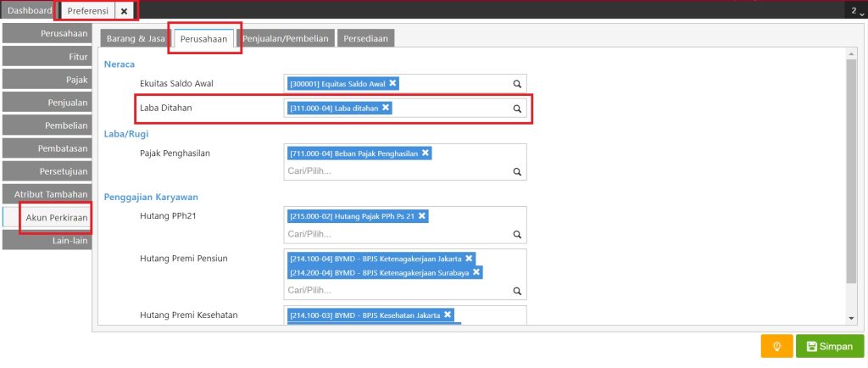Open search in Ekuitas Saldo Awal field
Image resolution: width=868 pixels, height=368 pixels.
(x=517, y=84)
